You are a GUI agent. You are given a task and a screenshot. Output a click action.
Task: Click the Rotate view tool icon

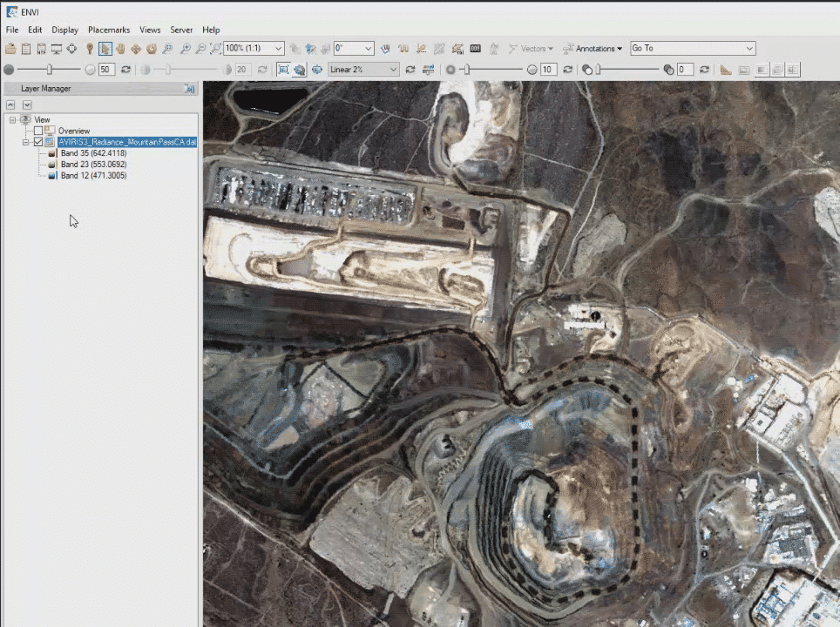coord(152,49)
